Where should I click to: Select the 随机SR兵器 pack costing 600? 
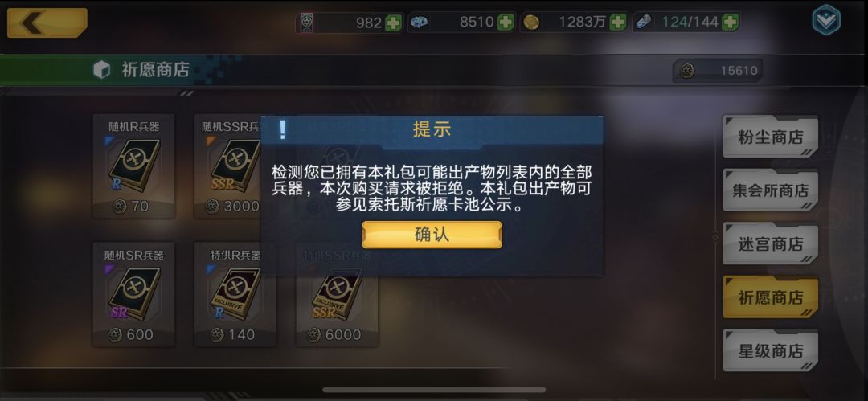pos(134,295)
